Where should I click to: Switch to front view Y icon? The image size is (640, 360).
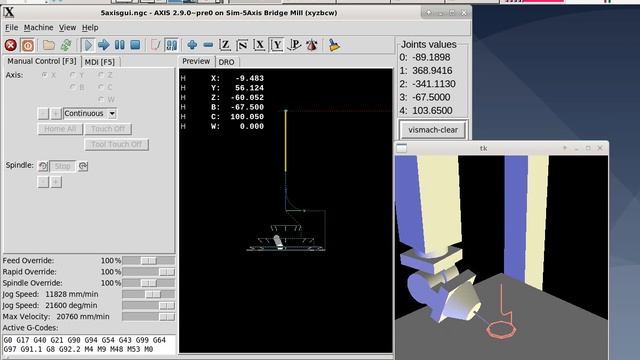[277, 45]
